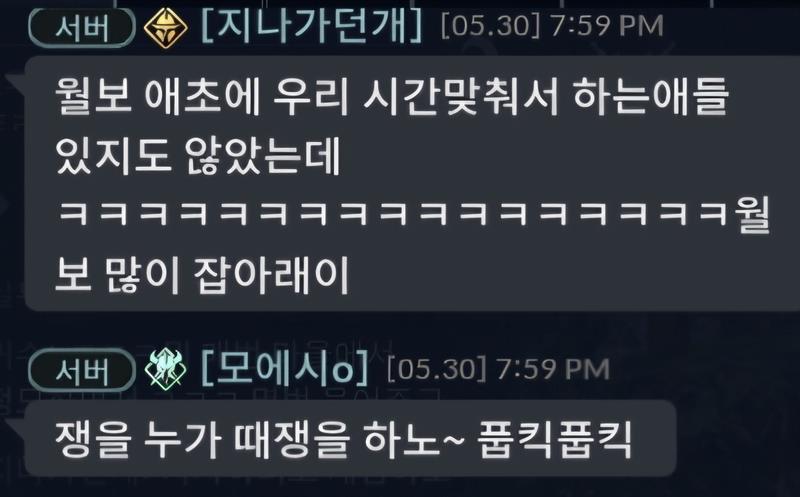Select the text 보 많이 잡아래이
800x497 pixels.
tap(202, 275)
